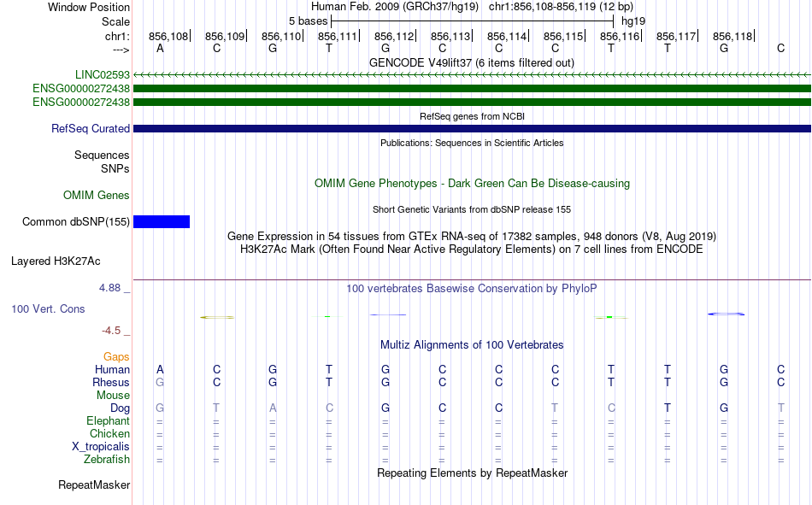Click blue conservation bar under 856,118
Viewport: 812px width, 505px height.
point(726,314)
